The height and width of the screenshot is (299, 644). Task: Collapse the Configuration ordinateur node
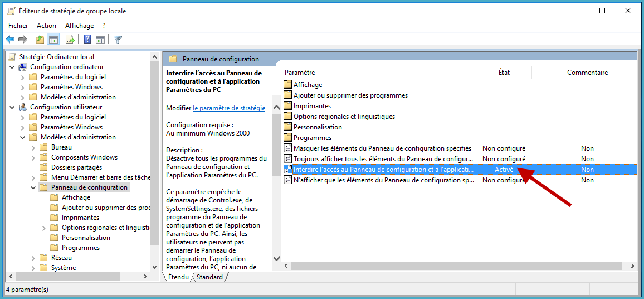click(x=12, y=67)
